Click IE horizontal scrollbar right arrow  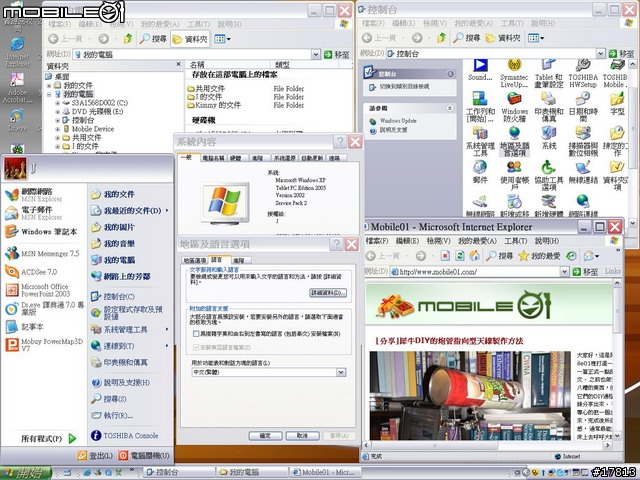[x=608, y=445]
